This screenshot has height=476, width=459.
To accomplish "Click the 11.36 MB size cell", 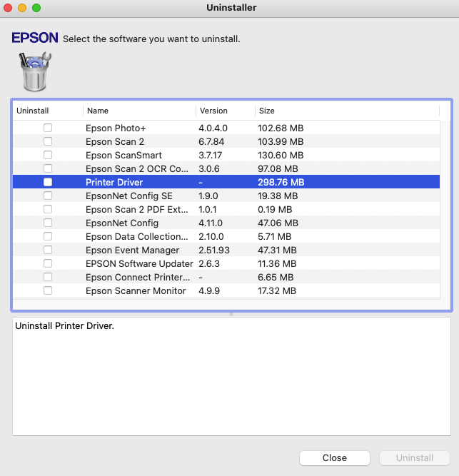I will coord(277,263).
